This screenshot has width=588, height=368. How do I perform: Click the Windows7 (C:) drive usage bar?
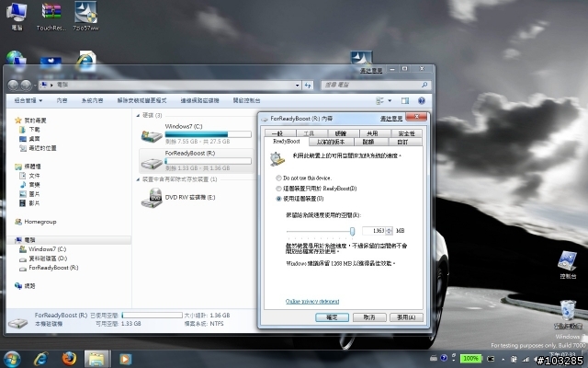(208, 134)
